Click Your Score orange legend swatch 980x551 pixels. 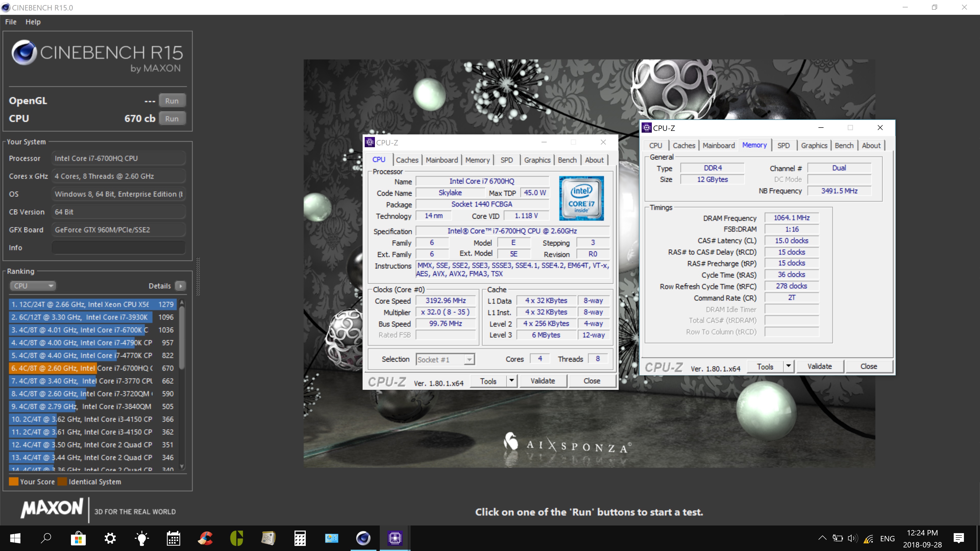tap(14, 482)
